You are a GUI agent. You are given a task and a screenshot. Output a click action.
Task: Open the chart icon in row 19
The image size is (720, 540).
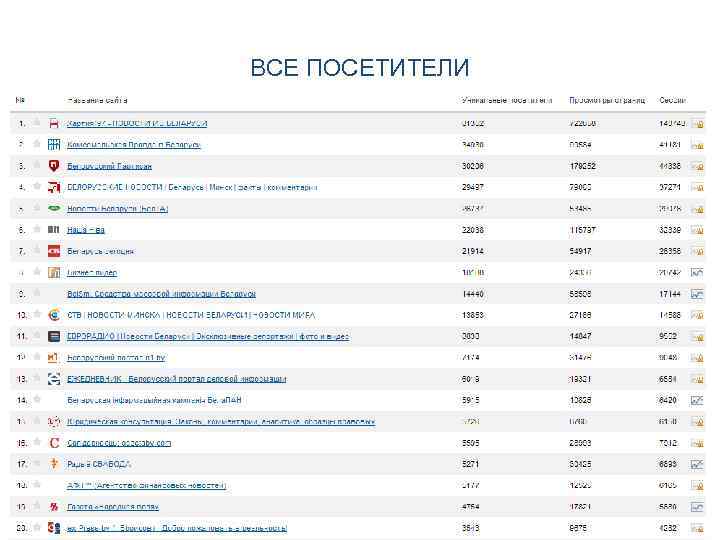click(697, 507)
